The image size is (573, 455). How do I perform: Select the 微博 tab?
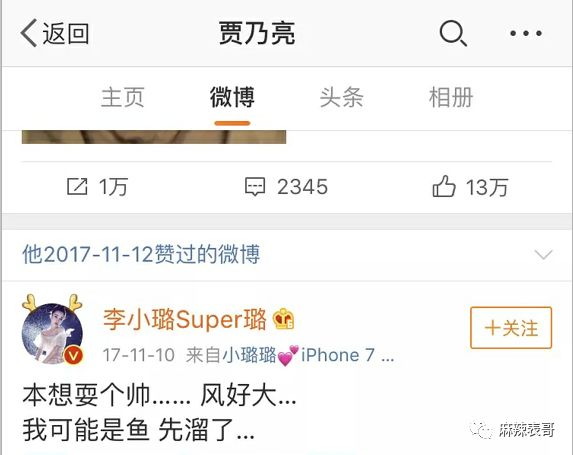(232, 98)
